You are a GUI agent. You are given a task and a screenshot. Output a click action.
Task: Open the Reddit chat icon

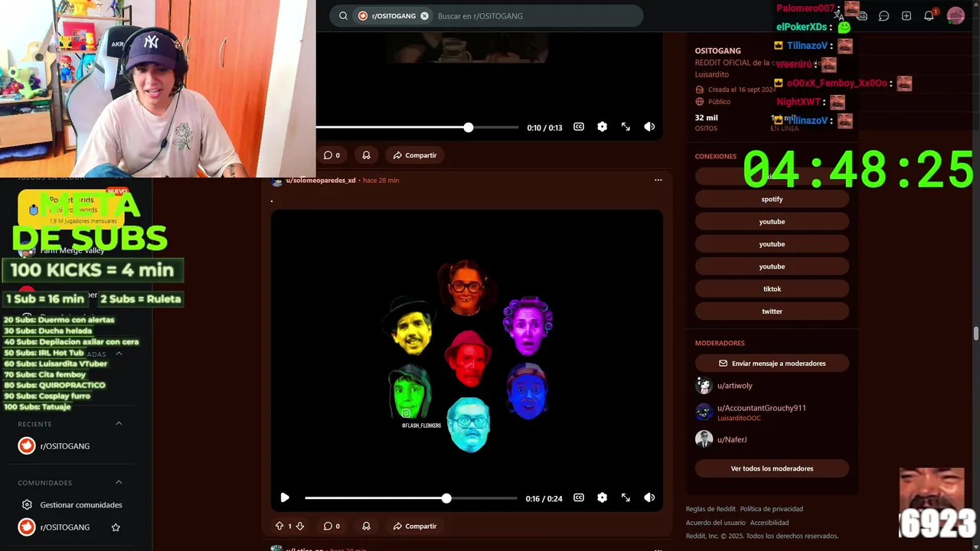click(884, 16)
